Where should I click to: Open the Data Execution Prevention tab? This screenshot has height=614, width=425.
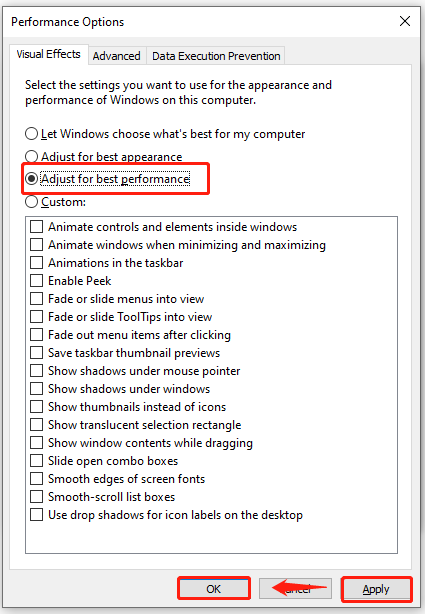(x=216, y=56)
